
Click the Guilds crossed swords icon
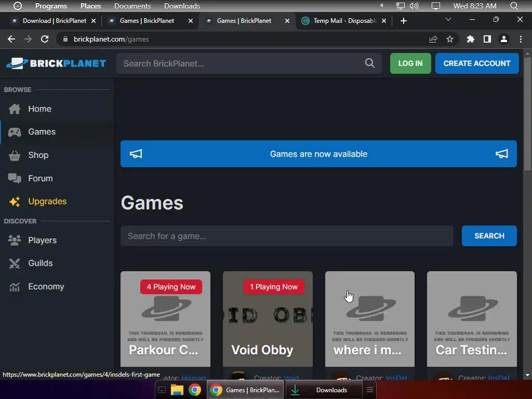(15, 263)
